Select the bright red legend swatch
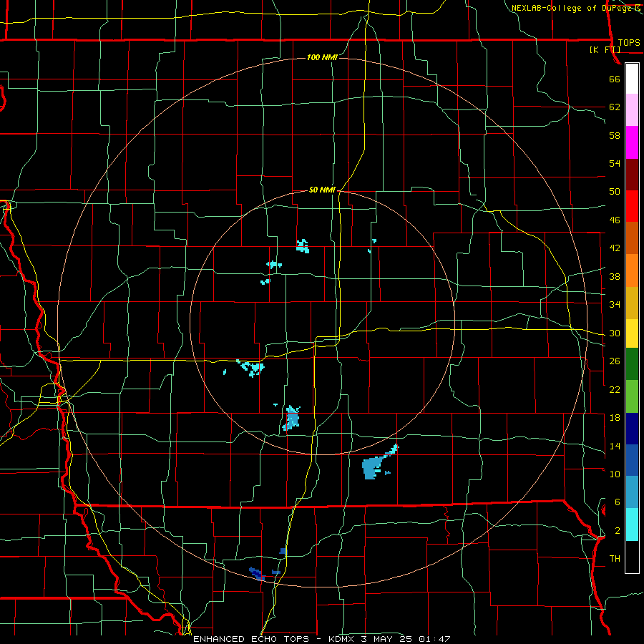This screenshot has width=644, height=644. pyautogui.click(x=632, y=207)
